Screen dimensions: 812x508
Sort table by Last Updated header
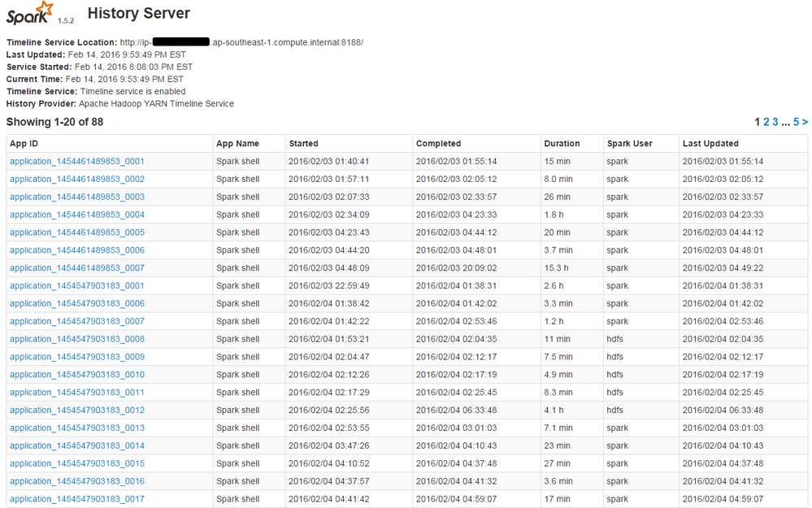(710, 143)
